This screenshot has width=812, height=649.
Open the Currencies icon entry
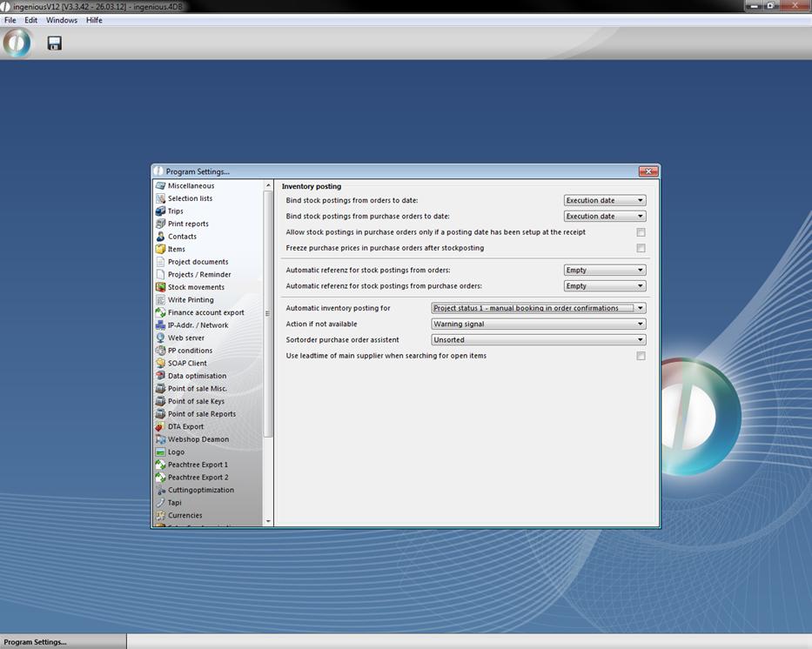(x=160, y=515)
